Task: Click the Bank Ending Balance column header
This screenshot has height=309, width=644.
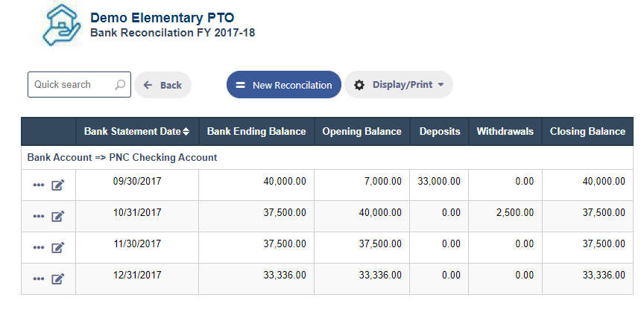Action: tap(256, 131)
